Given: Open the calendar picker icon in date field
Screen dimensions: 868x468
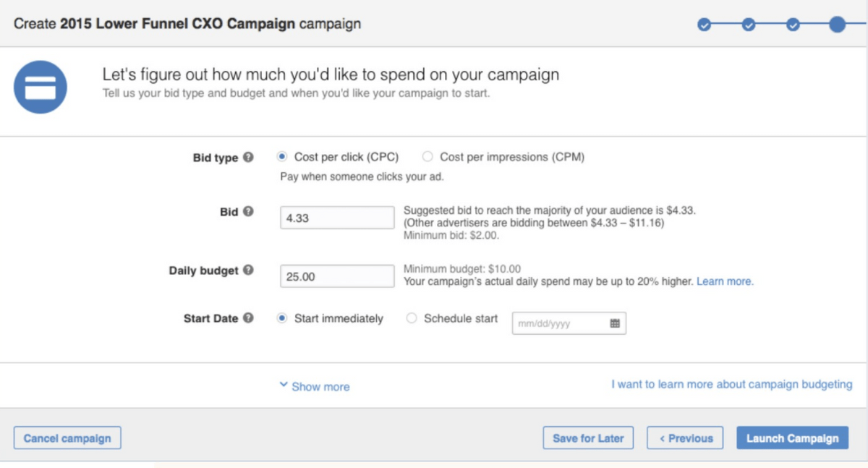Looking at the screenshot, I should (x=615, y=323).
